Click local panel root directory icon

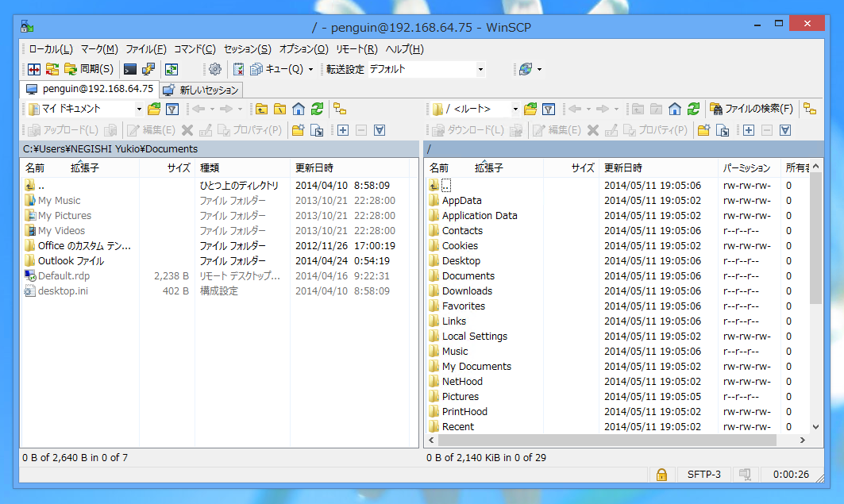click(x=280, y=110)
